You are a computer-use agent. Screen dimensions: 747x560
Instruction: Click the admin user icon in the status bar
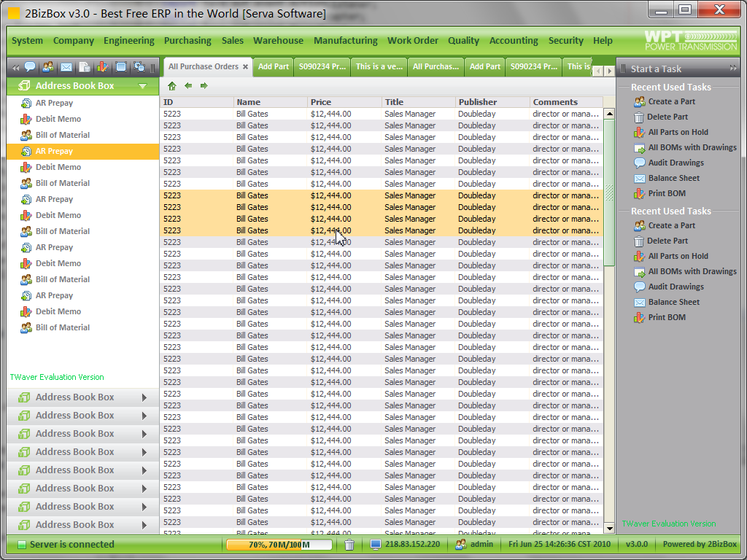tap(461, 544)
